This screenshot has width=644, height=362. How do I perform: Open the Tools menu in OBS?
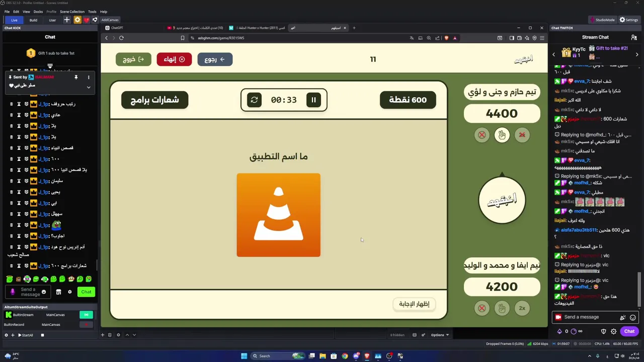point(92,12)
